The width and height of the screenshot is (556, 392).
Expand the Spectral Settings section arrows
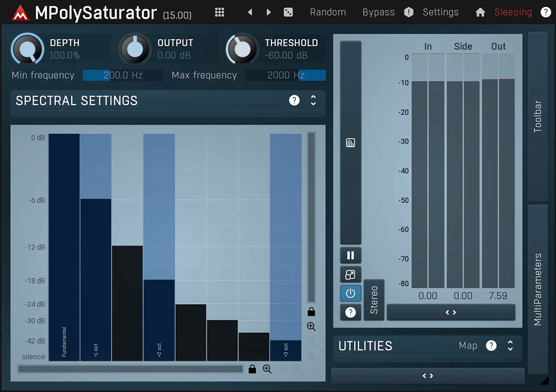pyautogui.click(x=313, y=100)
